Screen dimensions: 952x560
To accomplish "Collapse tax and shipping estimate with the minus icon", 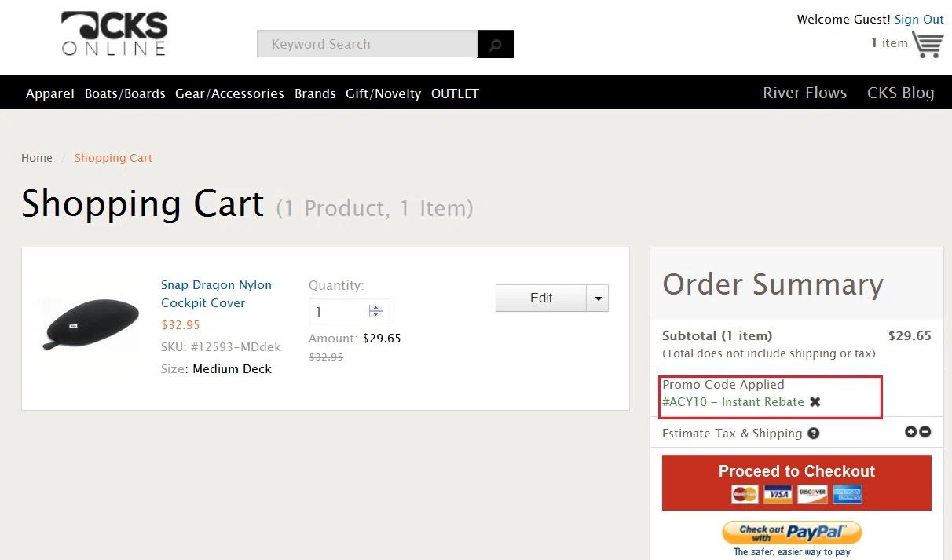I will click(x=925, y=431).
